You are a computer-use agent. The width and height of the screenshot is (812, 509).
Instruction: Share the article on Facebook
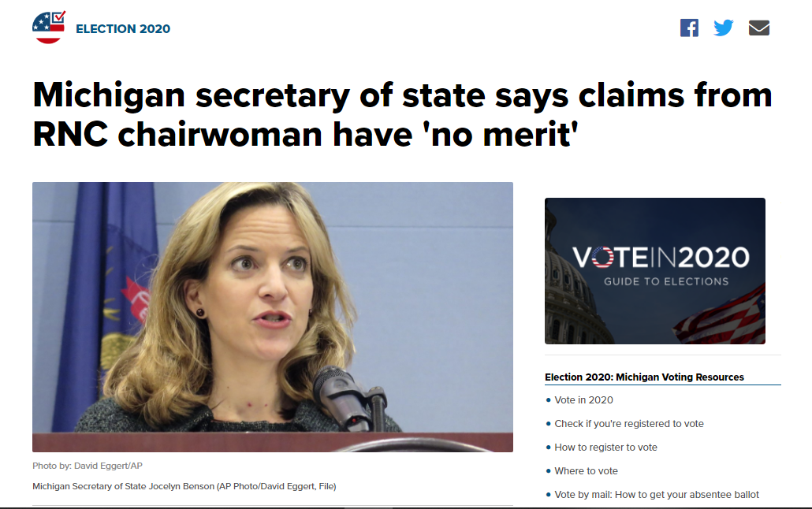pyautogui.click(x=689, y=28)
